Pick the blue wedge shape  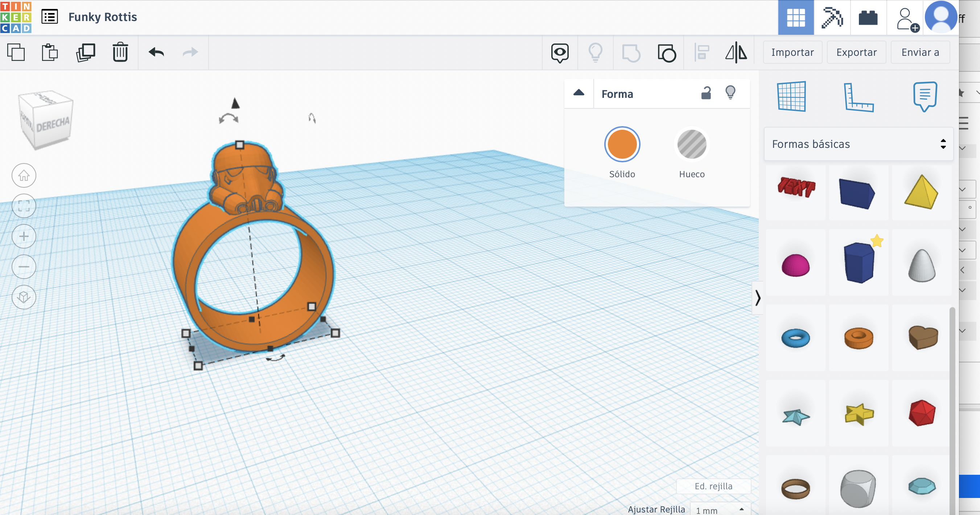tap(857, 194)
